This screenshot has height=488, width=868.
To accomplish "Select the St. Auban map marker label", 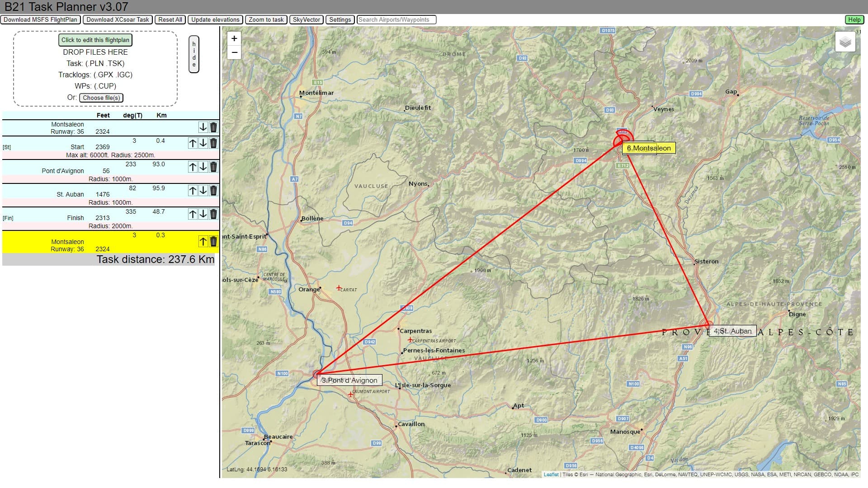I will coord(732,331).
